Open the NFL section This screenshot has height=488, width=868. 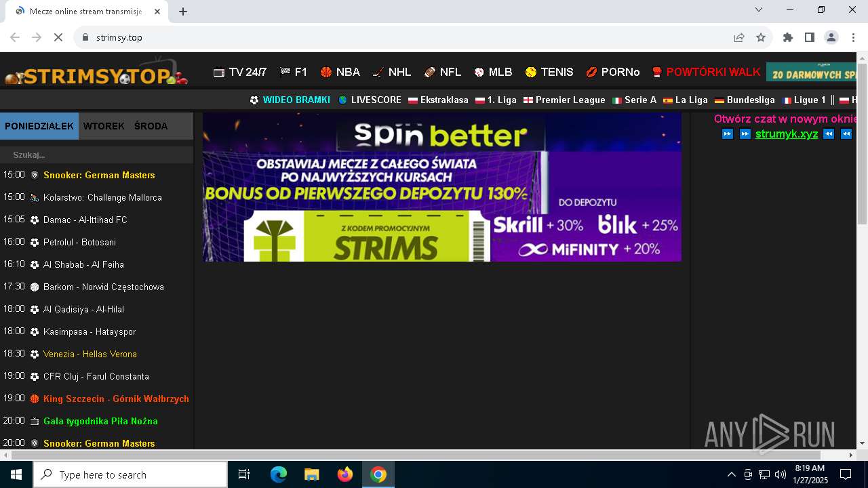point(443,72)
